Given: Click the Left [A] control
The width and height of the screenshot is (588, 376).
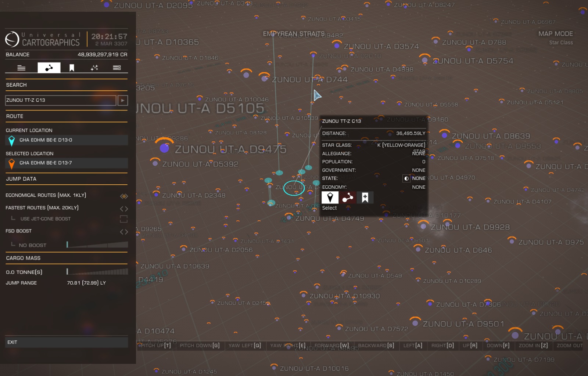Looking at the screenshot, I should 413,346.
